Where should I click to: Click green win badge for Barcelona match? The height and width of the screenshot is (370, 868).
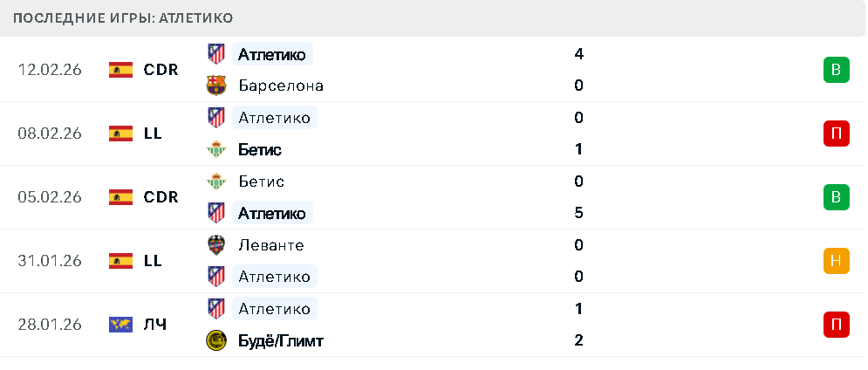[836, 70]
